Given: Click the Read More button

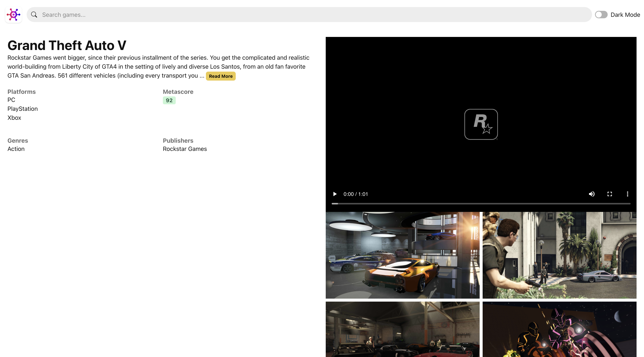Looking at the screenshot, I should (220, 76).
